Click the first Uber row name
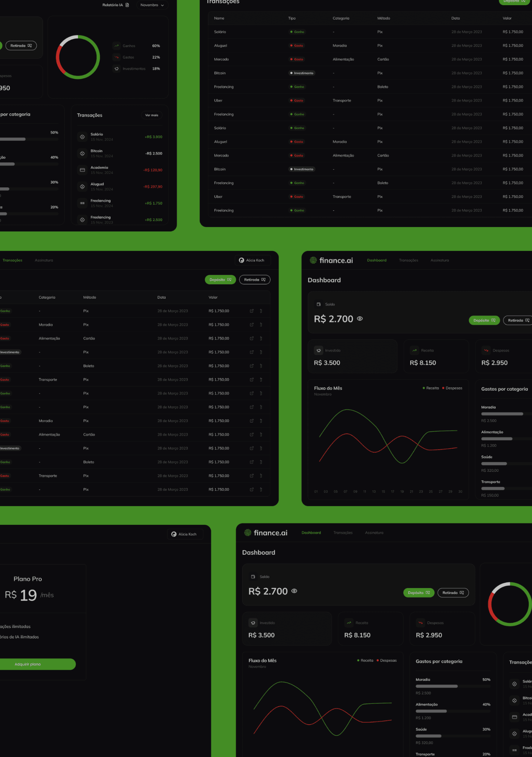532x757 pixels. pyautogui.click(x=218, y=101)
